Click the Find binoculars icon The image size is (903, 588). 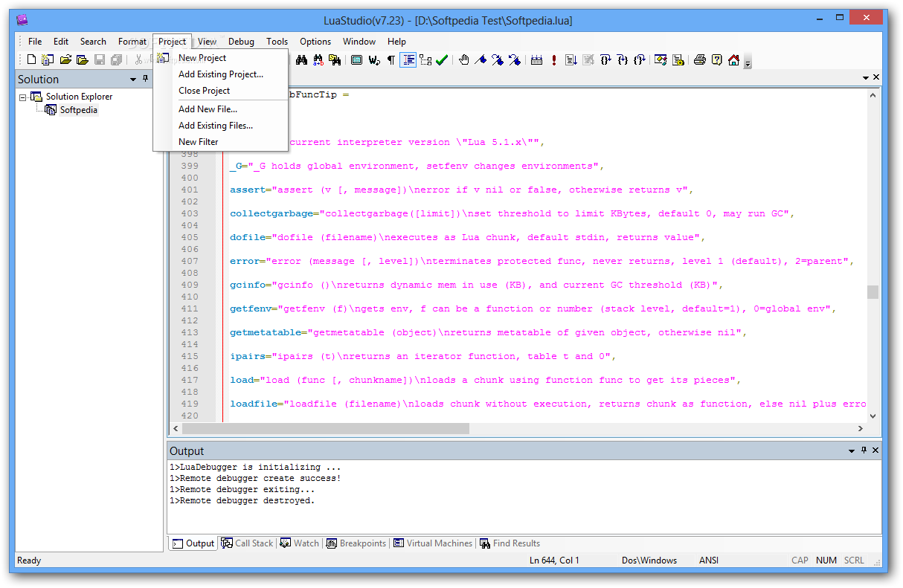pos(301,60)
